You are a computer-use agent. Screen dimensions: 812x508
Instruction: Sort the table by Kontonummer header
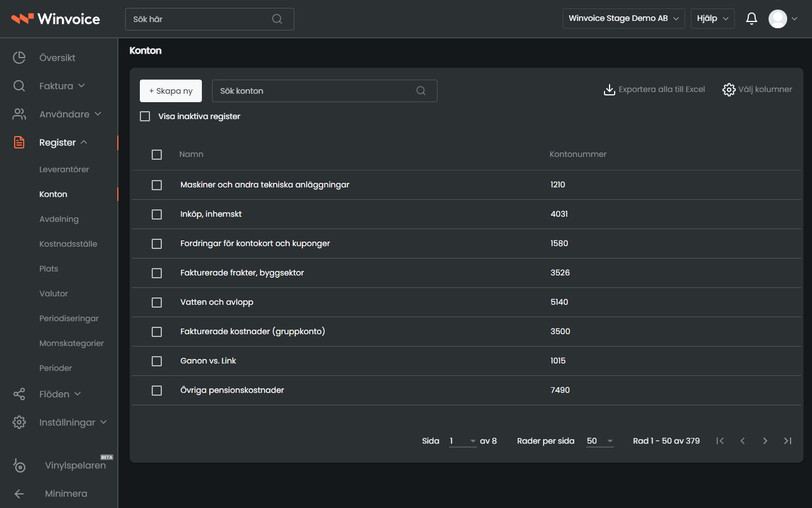pos(578,154)
